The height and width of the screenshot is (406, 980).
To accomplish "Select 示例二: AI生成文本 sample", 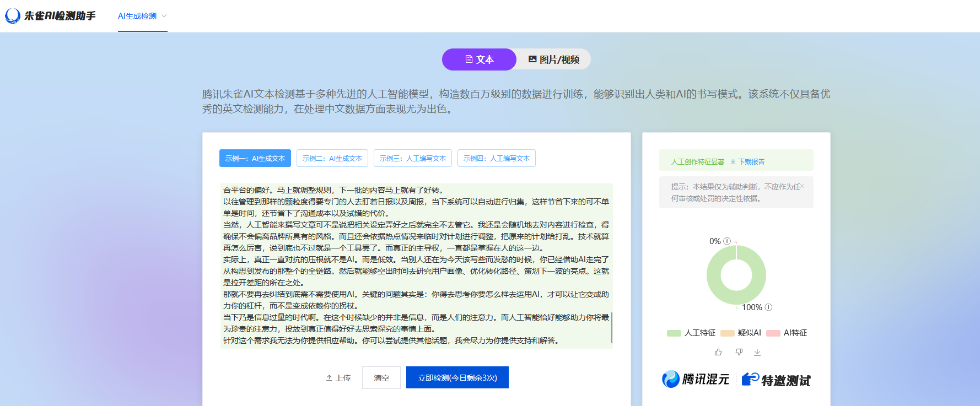I will pos(332,159).
